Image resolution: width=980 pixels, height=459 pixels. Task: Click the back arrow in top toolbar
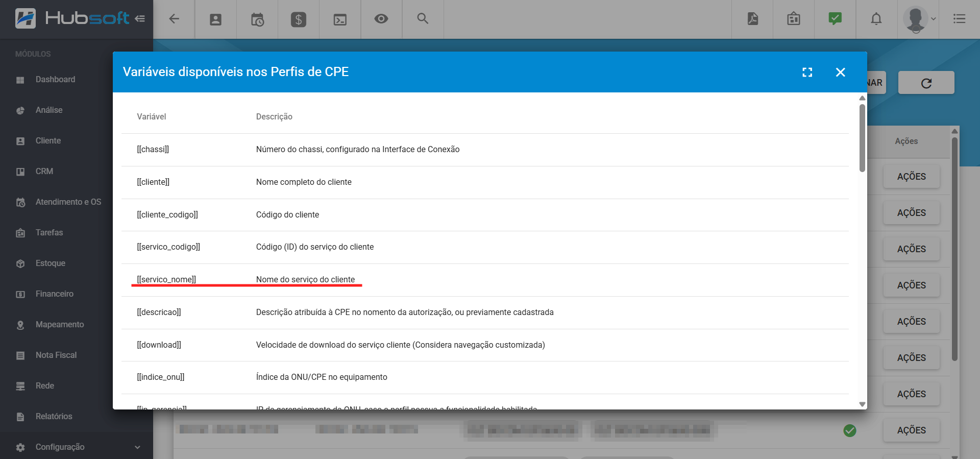[x=174, y=19]
